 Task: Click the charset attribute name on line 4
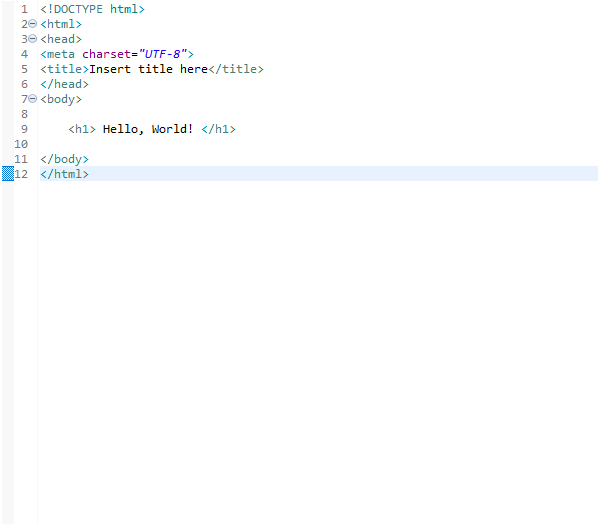(x=106, y=54)
